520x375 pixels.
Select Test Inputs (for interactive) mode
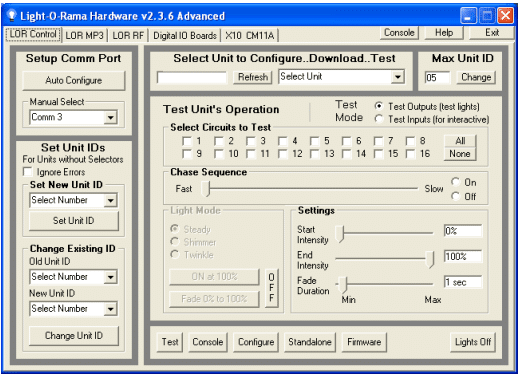379,119
